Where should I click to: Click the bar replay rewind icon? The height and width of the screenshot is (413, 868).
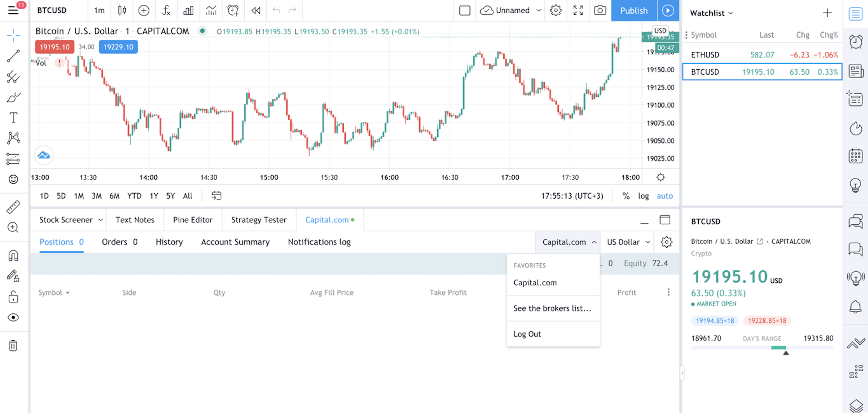(256, 10)
